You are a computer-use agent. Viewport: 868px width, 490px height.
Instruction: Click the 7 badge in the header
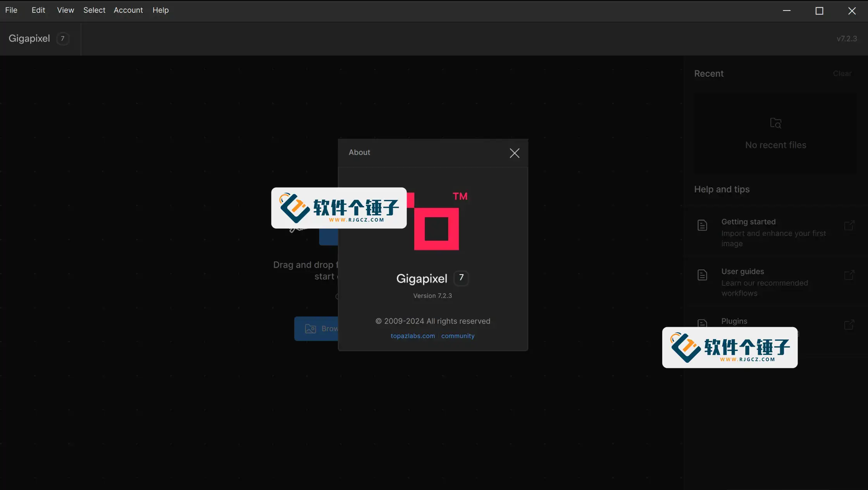pyautogui.click(x=62, y=38)
